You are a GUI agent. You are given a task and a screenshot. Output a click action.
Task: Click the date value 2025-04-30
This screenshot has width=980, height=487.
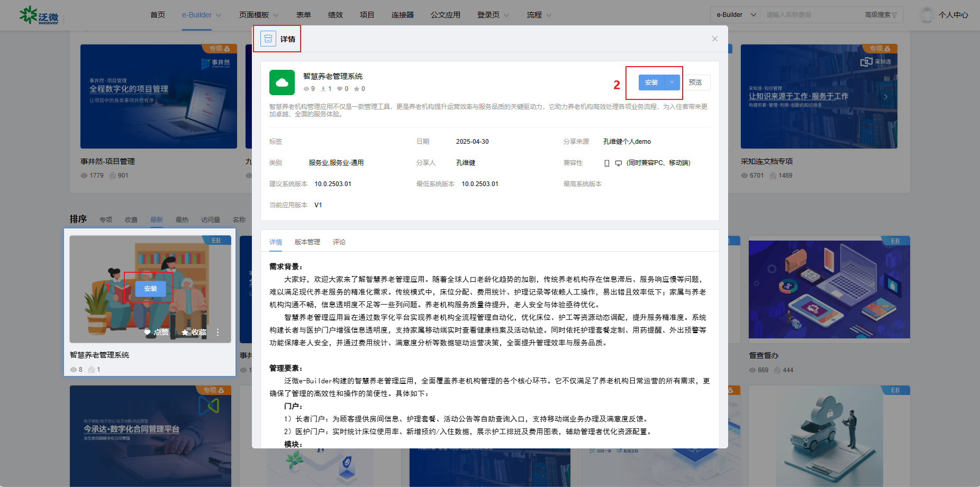tap(473, 142)
